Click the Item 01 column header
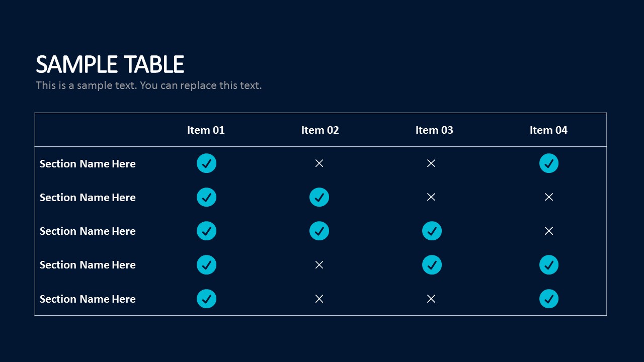This screenshot has height=362, width=644. [206, 130]
